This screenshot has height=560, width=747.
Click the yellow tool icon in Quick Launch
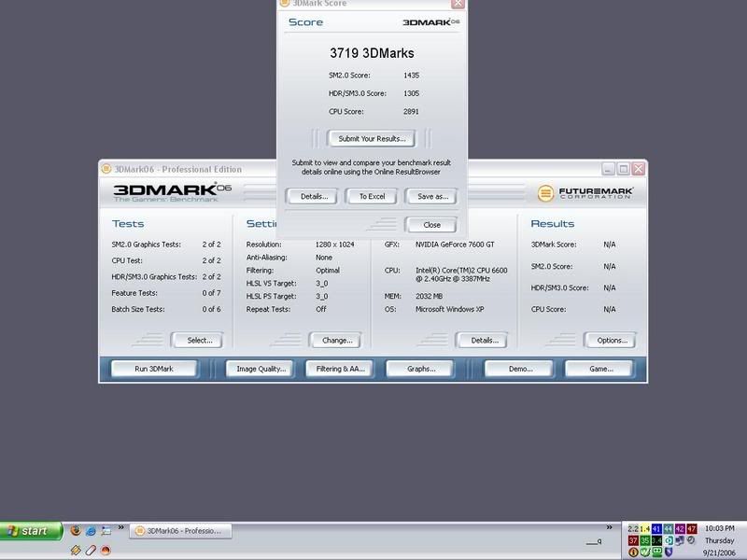76,550
